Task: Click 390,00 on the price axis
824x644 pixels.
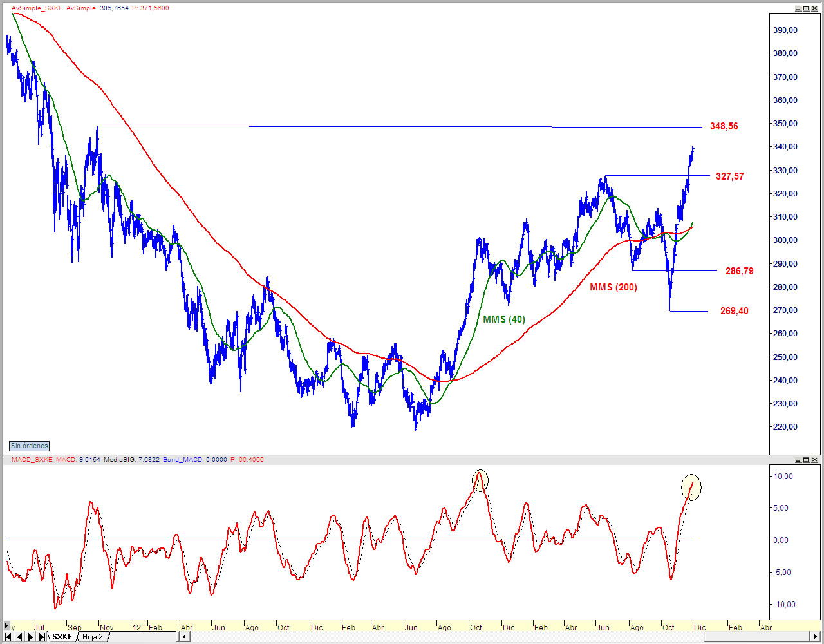Action: 785,30
